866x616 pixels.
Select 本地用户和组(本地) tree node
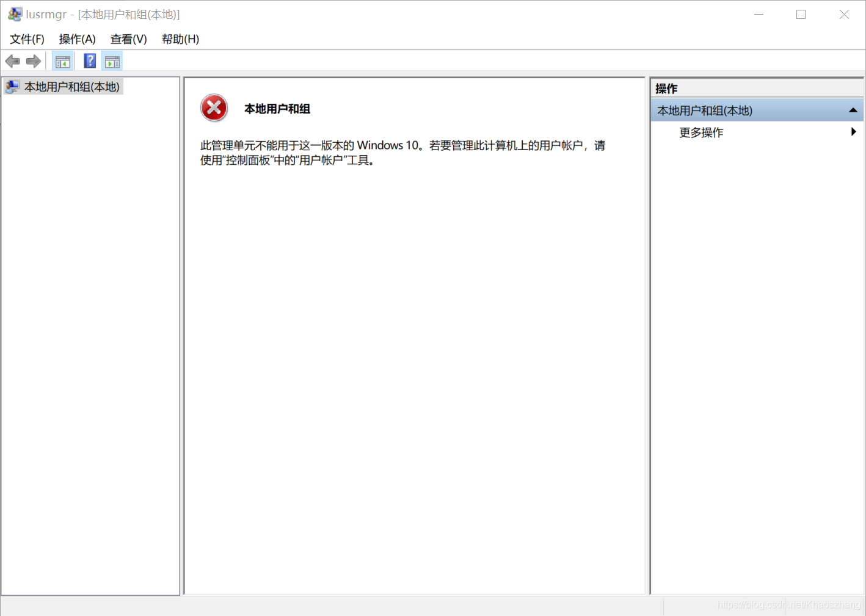click(x=72, y=87)
